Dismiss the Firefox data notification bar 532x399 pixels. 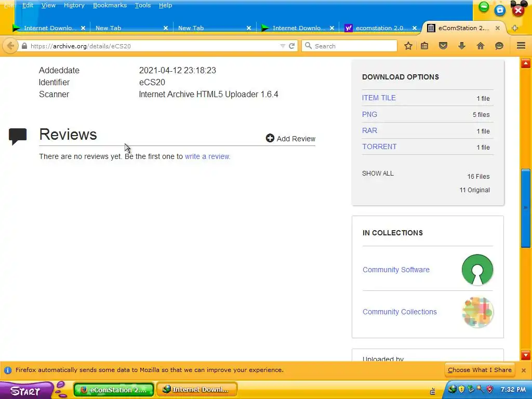(x=524, y=370)
